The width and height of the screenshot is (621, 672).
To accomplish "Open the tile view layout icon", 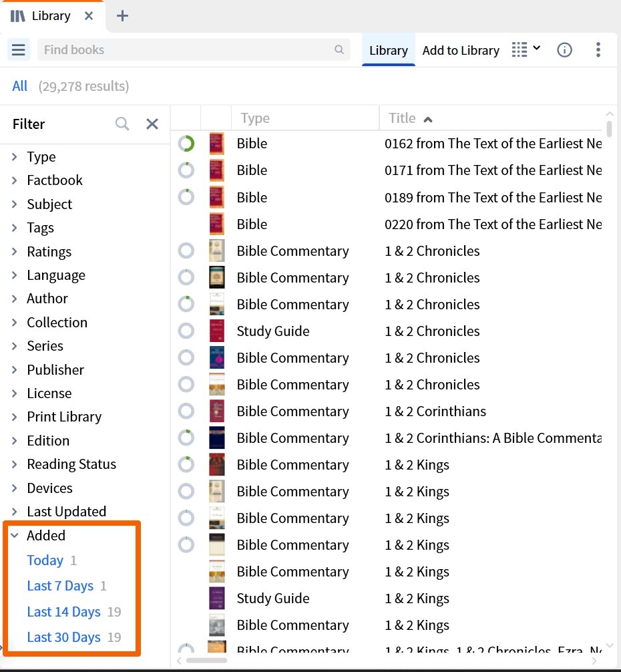I will click(520, 49).
